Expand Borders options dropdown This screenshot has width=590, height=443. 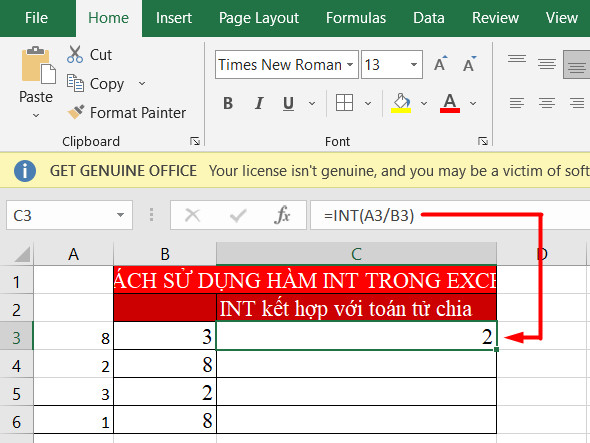pos(368,103)
